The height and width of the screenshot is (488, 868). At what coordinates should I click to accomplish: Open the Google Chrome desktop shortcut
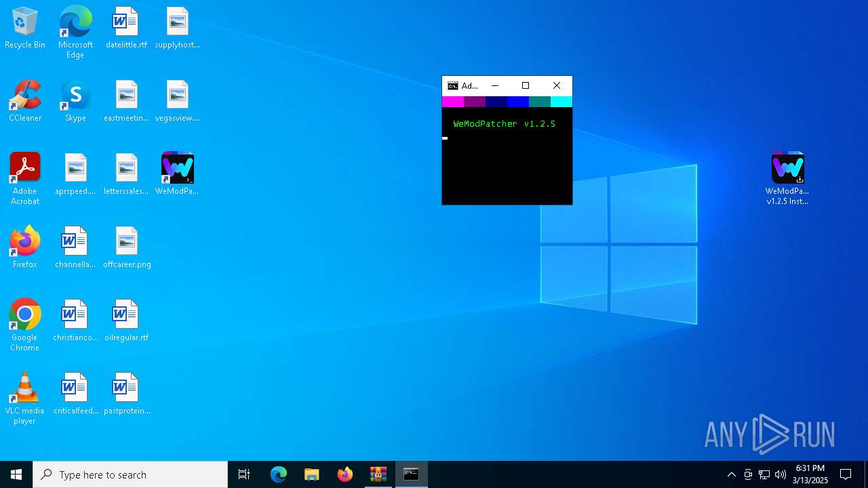point(25,325)
